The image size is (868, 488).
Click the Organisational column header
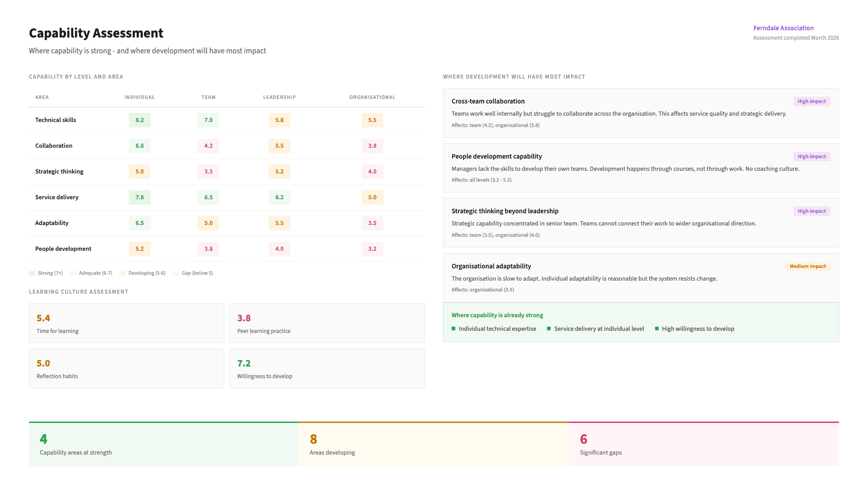click(x=372, y=97)
